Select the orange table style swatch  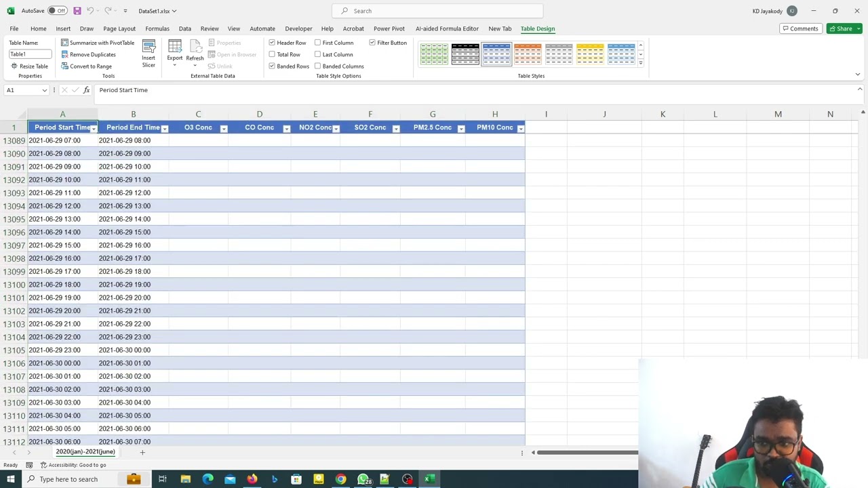pyautogui.click(x=528, y=54)
